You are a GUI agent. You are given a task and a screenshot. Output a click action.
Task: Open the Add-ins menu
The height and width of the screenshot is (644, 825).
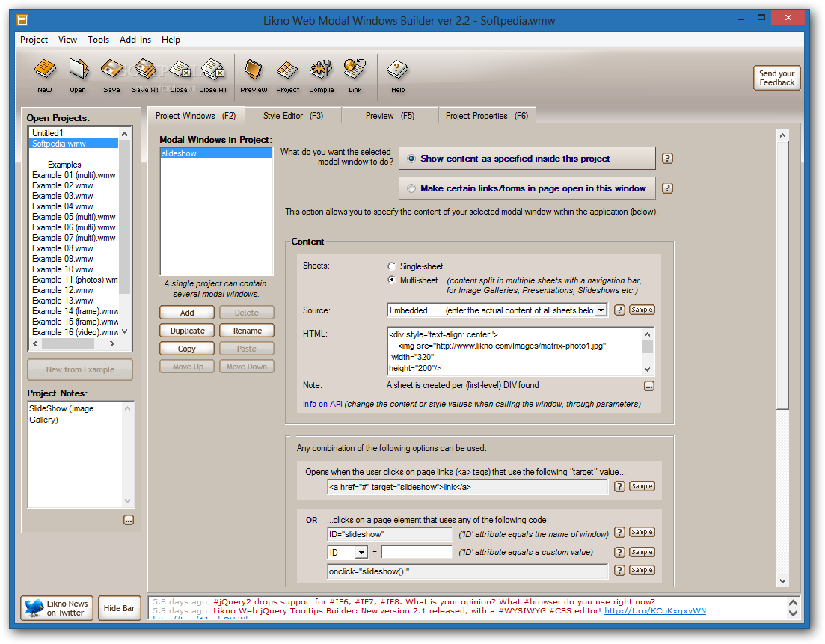(135, 40)
